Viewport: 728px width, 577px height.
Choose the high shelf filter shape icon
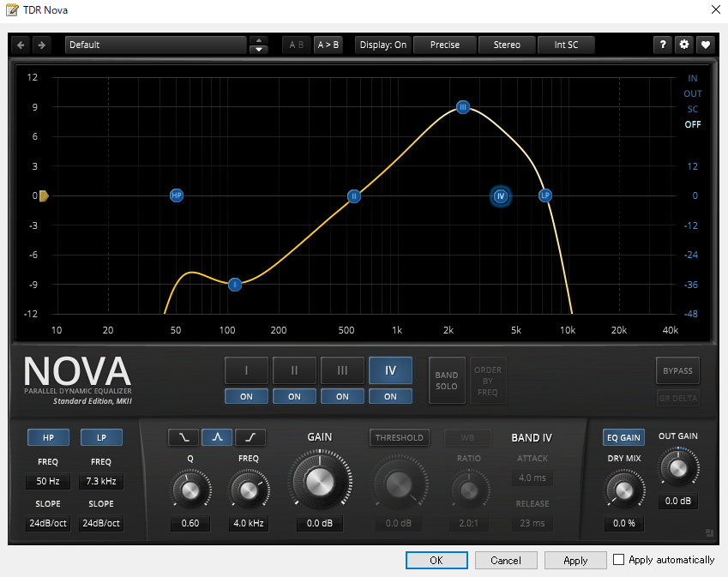[x=250, y=437]
